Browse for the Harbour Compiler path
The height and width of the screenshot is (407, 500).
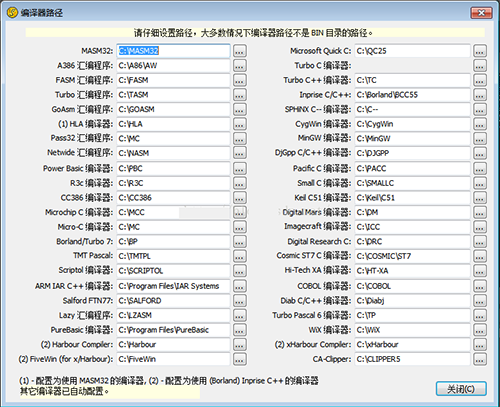pos(240,344)
